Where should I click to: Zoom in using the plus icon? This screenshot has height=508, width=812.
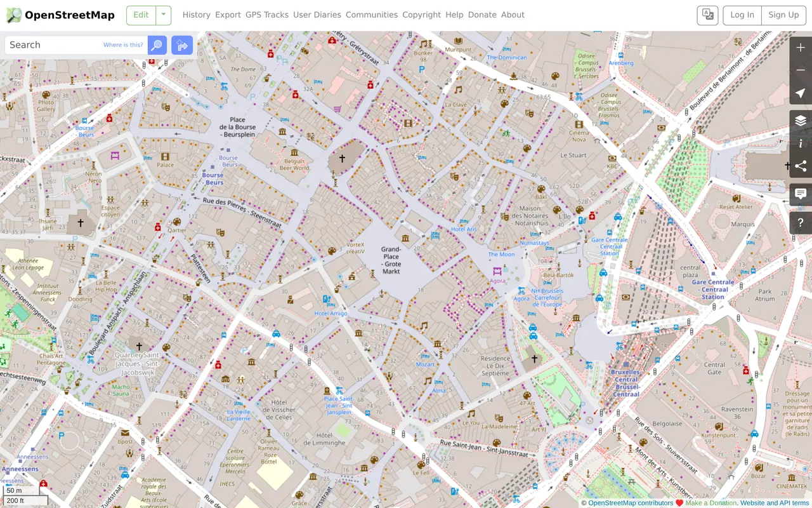(801, 48)
